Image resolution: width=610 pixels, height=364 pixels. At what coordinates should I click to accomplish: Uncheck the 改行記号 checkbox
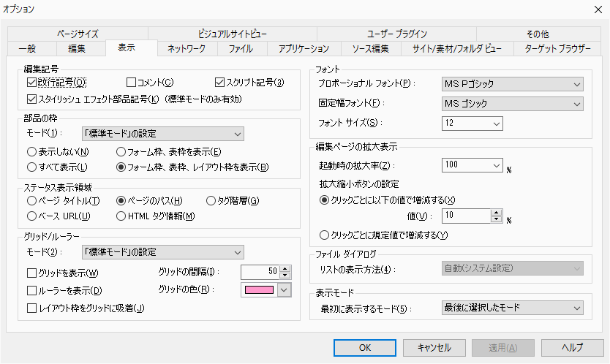click(x=32, y=82)
